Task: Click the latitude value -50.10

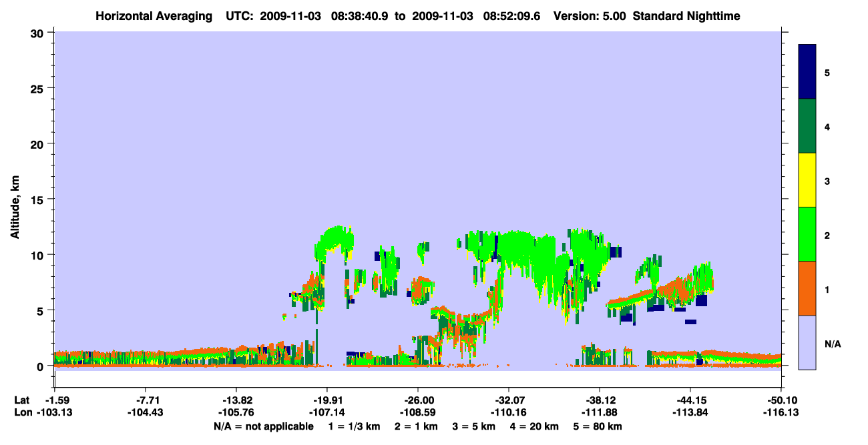Action: [x=781, y=400]
